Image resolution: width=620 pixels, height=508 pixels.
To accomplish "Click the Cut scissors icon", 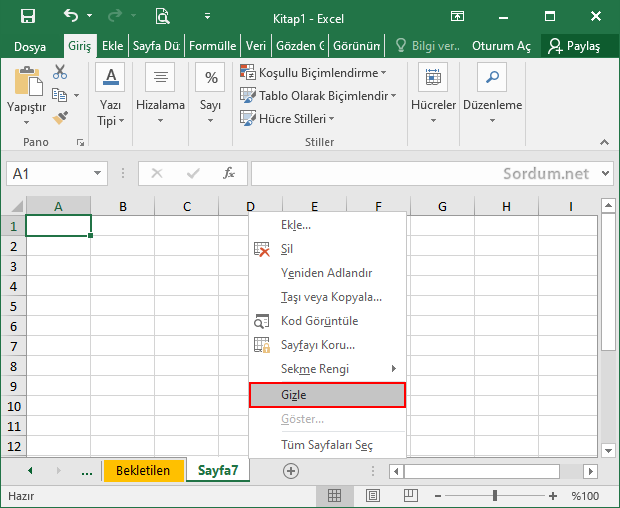I will point(60,72).
